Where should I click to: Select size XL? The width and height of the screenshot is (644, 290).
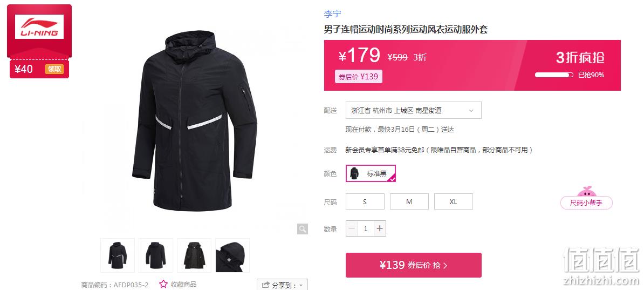tap(454, 201)
